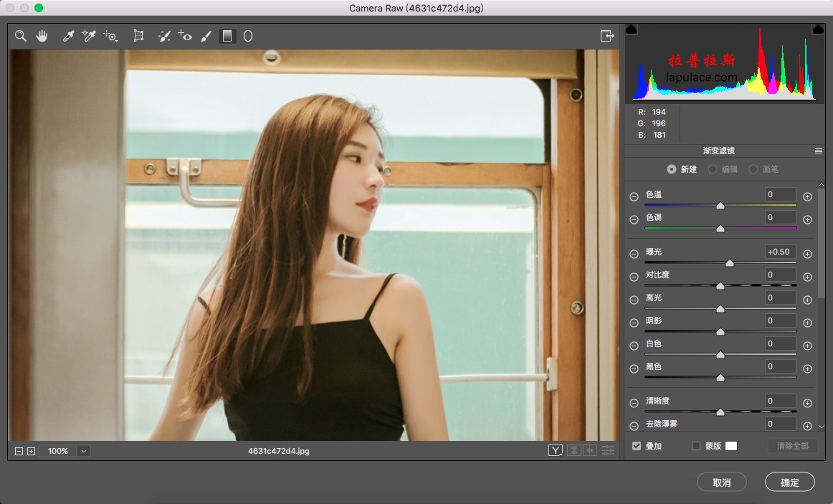The image size is (833, 504).
Task: Select the Radial Filter tool
Action: click(247, 36)
